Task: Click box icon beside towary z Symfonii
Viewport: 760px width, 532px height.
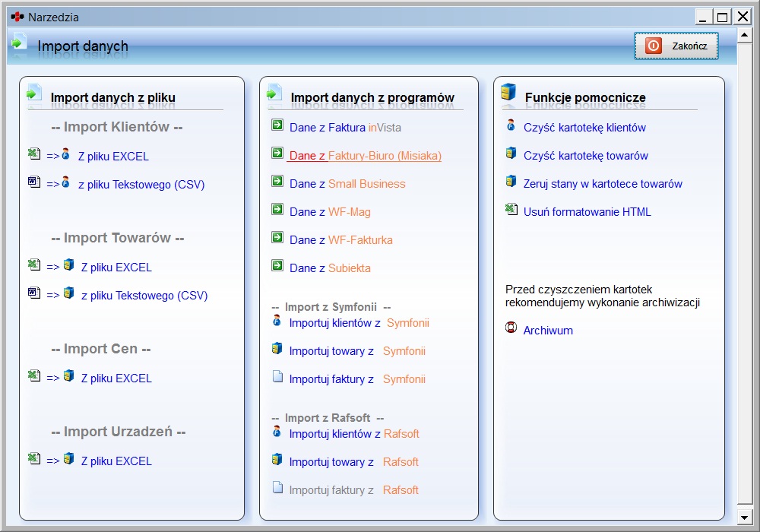Action: click(277, 348)
